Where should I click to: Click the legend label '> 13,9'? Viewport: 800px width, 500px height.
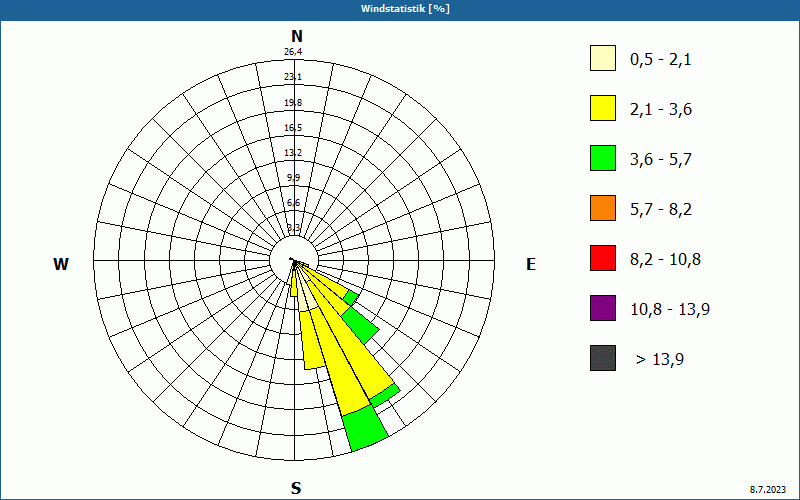tap(660, 360)
